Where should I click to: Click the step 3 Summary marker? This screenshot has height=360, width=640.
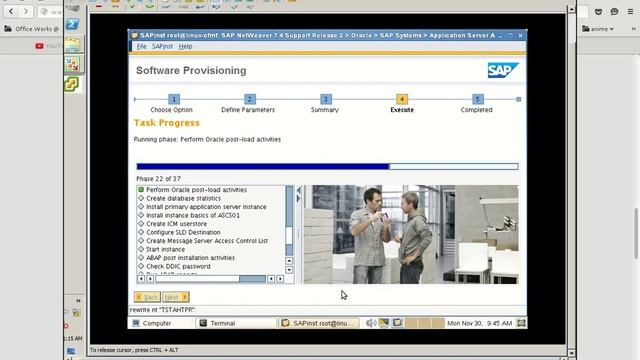click(326, 99)
